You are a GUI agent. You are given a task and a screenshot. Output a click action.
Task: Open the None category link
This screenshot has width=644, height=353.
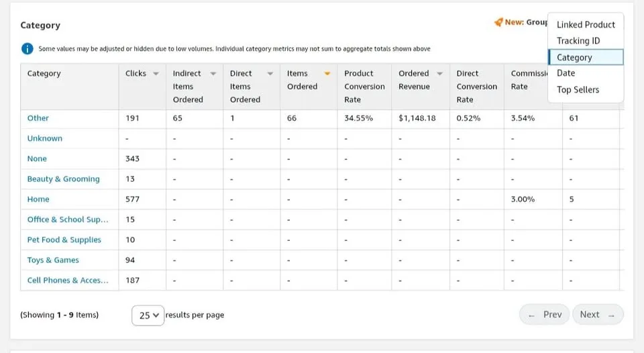37,158
